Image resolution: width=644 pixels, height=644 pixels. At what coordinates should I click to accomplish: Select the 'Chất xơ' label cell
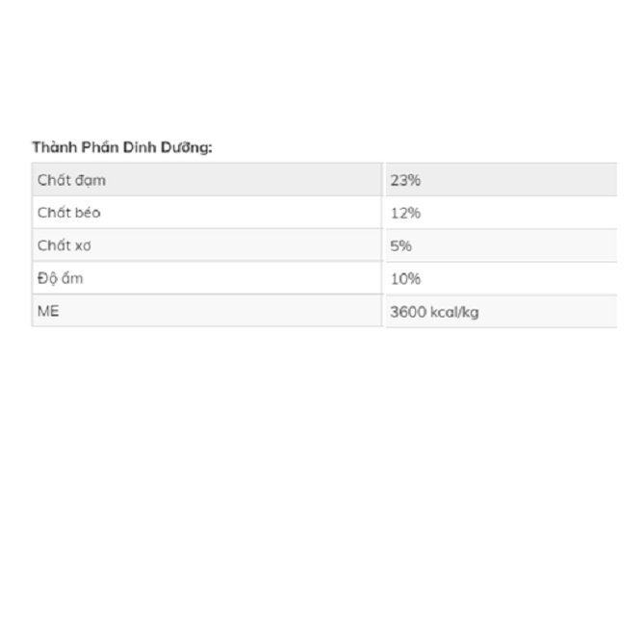point(64,245)
